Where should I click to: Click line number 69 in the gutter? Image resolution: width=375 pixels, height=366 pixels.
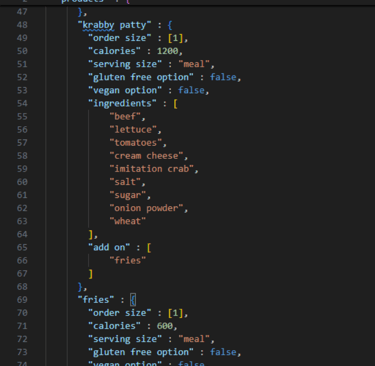tap(22, 300)
